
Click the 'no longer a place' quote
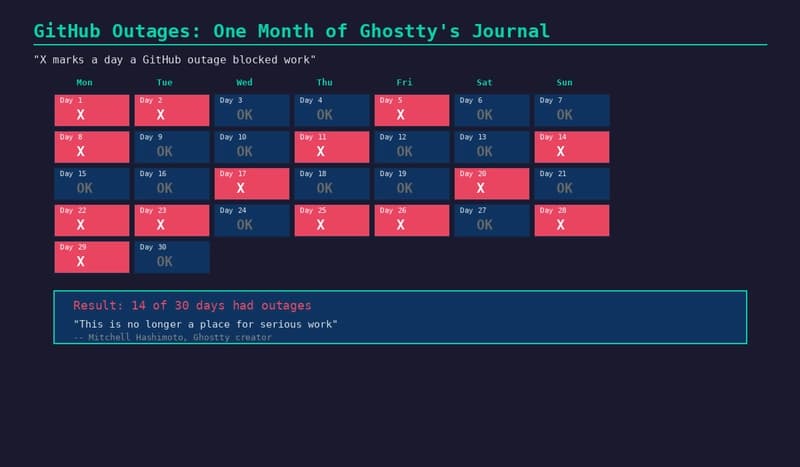(205, 324)
